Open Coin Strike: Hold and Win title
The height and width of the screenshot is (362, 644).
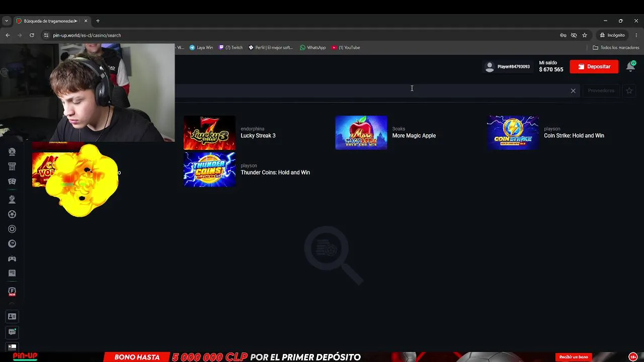coord(574,136)
